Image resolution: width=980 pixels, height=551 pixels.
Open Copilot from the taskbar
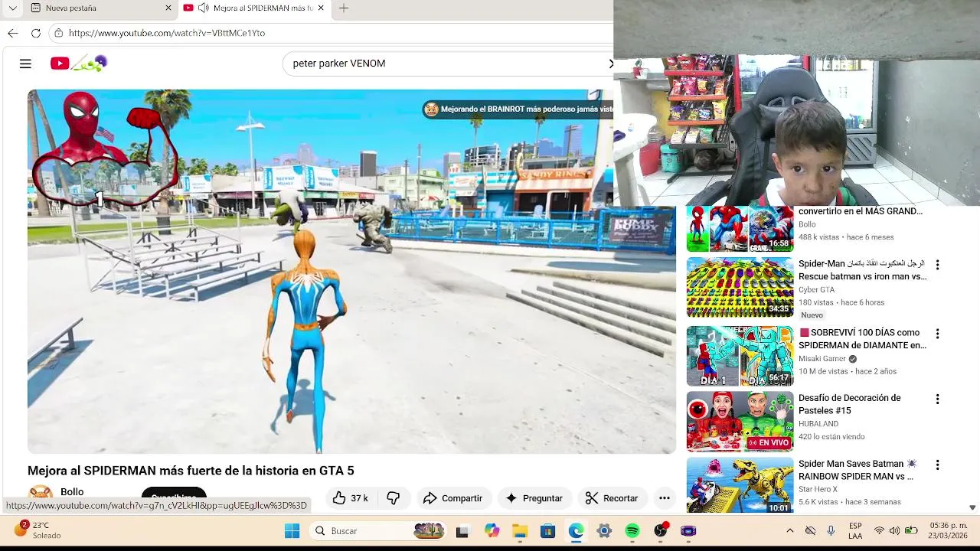[492, 531]
